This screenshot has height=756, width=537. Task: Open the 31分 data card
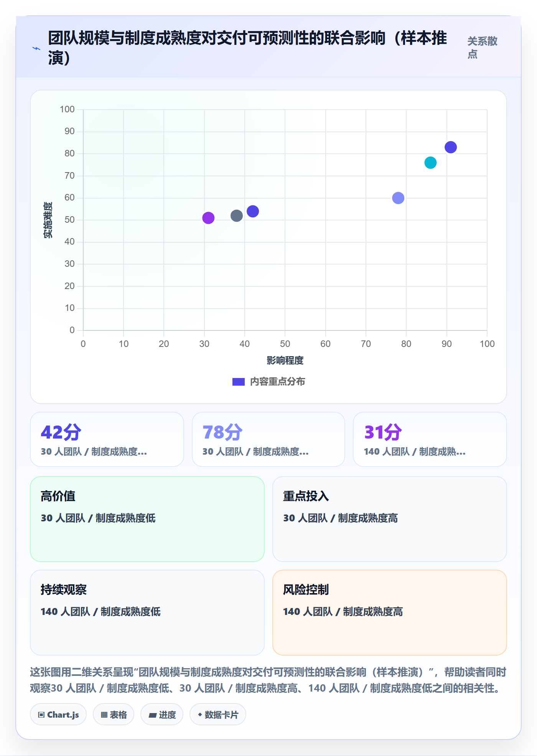click(430, 439)
